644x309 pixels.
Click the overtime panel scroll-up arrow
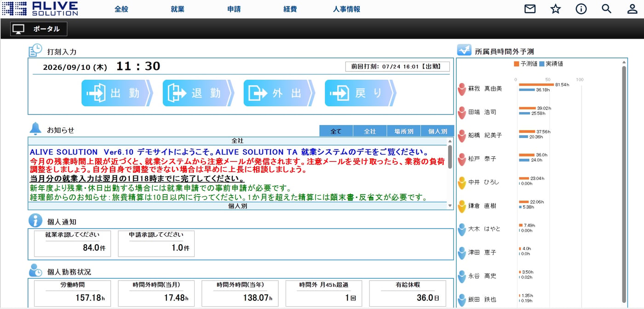(x=624, y=62)
